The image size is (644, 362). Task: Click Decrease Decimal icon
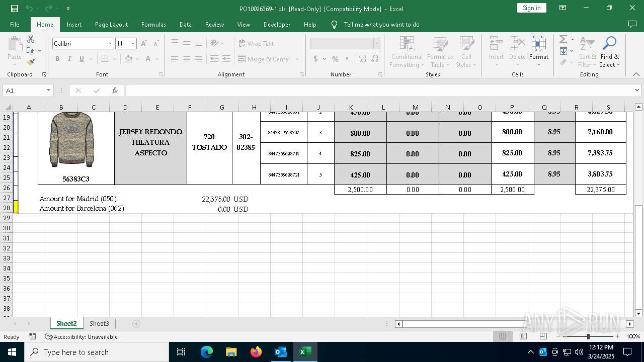click(375, 59)
